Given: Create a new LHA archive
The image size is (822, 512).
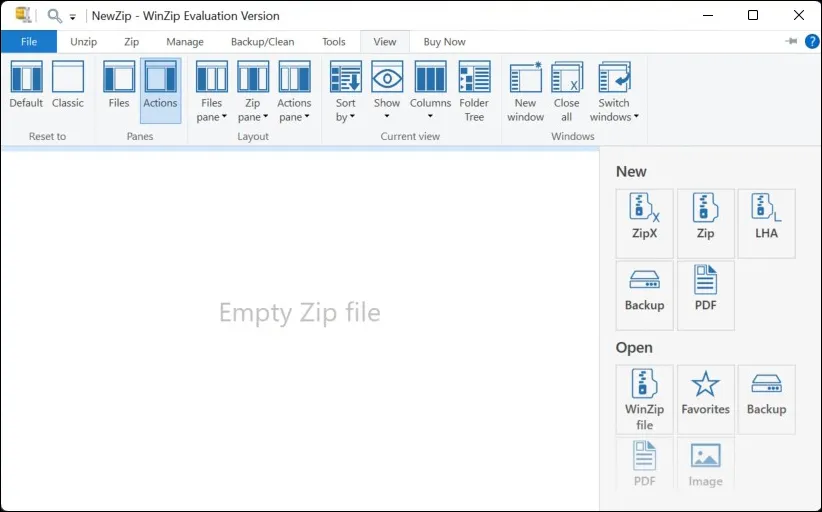Looking at the screenshot, I should coord(766,223).
